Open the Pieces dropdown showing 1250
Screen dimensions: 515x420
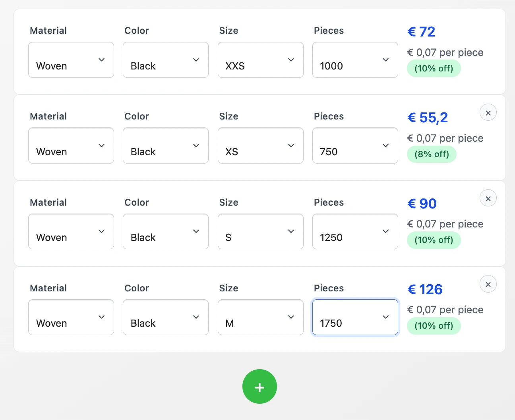click(x=355, y=231)
